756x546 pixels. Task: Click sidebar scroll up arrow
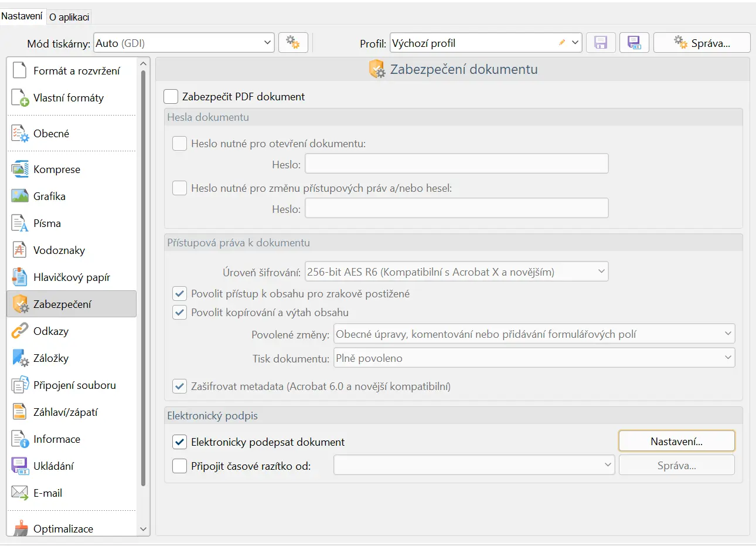pyautogui.click(x=144, y=63)
